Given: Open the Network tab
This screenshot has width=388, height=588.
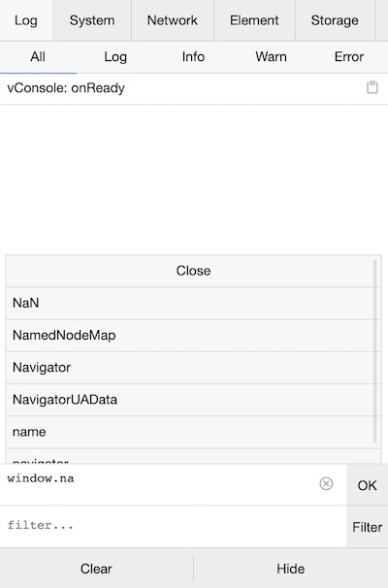Looking at the screenshot, I should click(x=173, y=20).
